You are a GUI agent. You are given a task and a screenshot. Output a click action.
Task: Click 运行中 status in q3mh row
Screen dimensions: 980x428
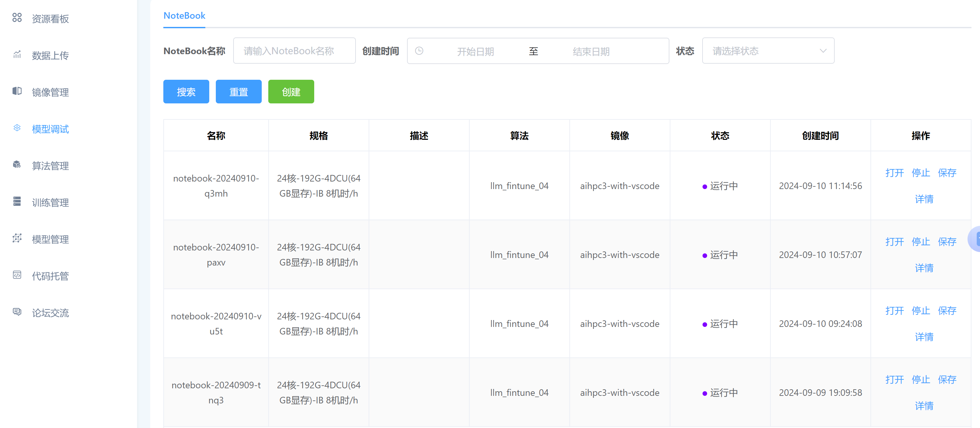(720, 186)
